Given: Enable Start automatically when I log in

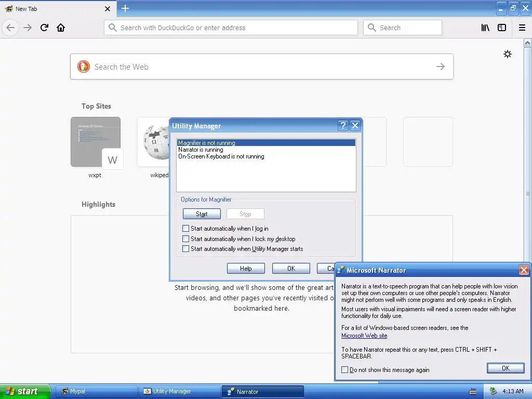Looking at the screenshot, I should coord(185,229).
